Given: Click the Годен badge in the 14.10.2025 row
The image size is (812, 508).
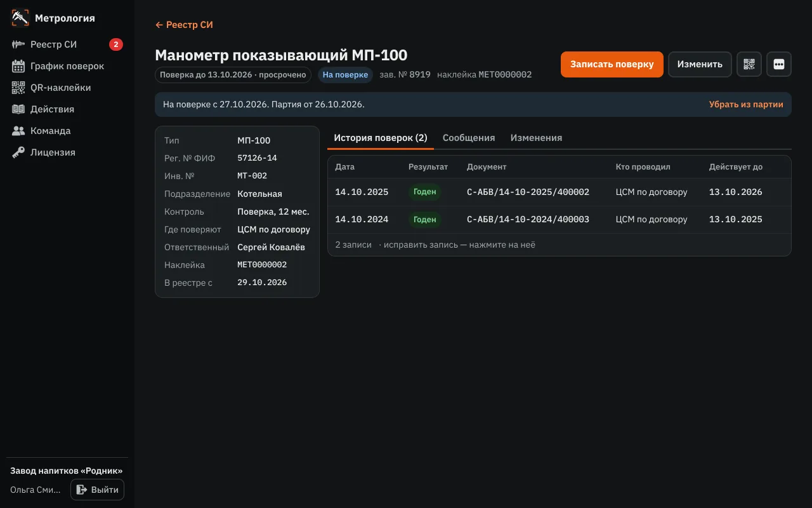Looking at the screenshot, I should (424, 192).
